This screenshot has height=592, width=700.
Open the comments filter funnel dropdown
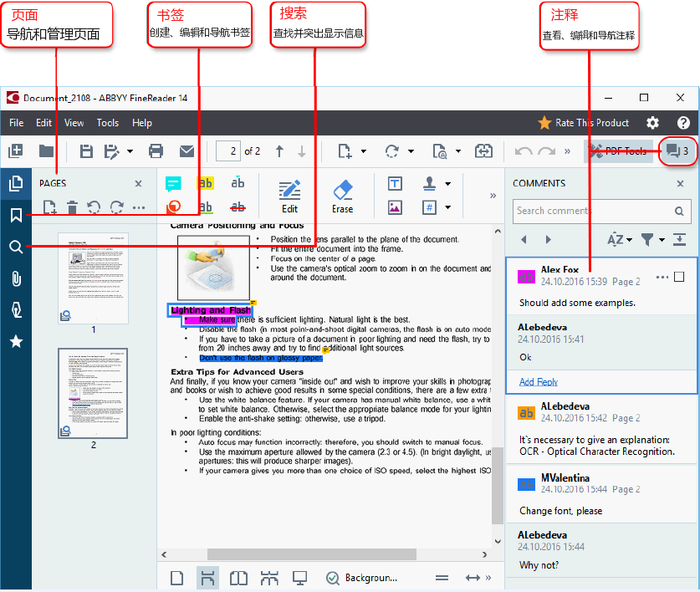pos(652,240)
